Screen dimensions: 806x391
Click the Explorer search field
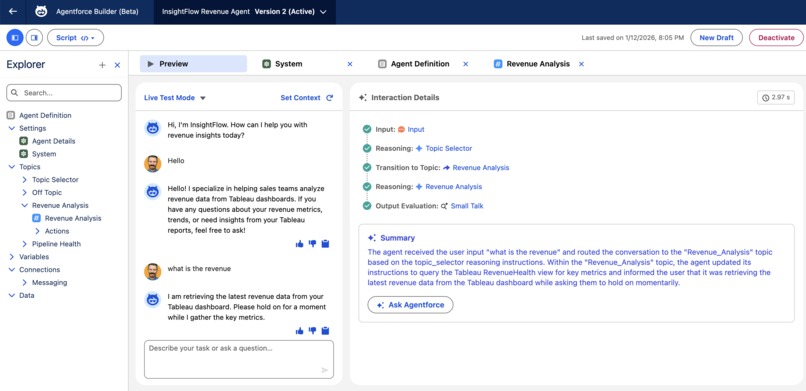click(x=64, y=93)
